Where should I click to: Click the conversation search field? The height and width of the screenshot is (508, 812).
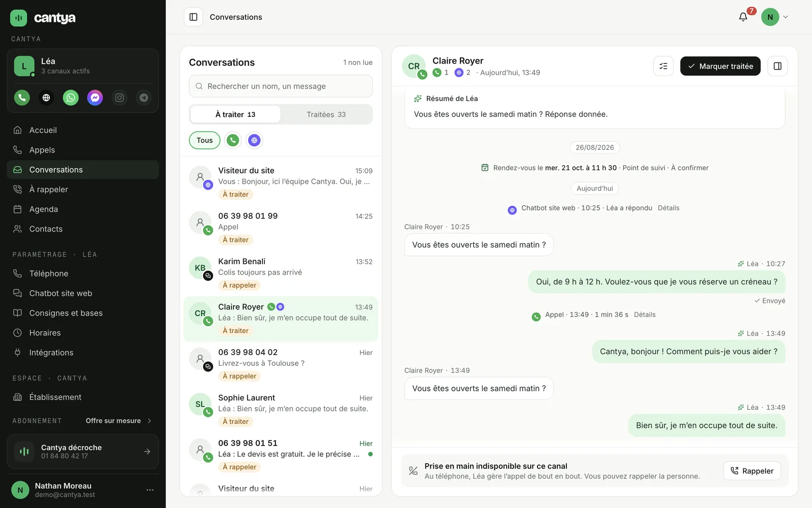pos(281,86)
